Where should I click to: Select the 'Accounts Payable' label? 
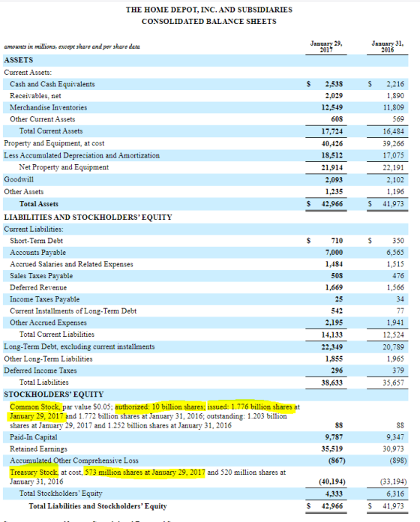(x=37, y=253)
